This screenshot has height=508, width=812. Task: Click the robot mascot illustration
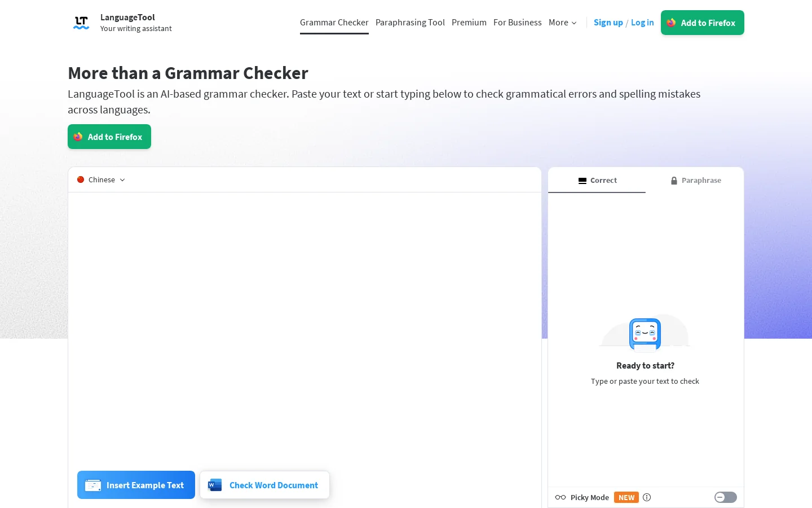pos(645,333)
